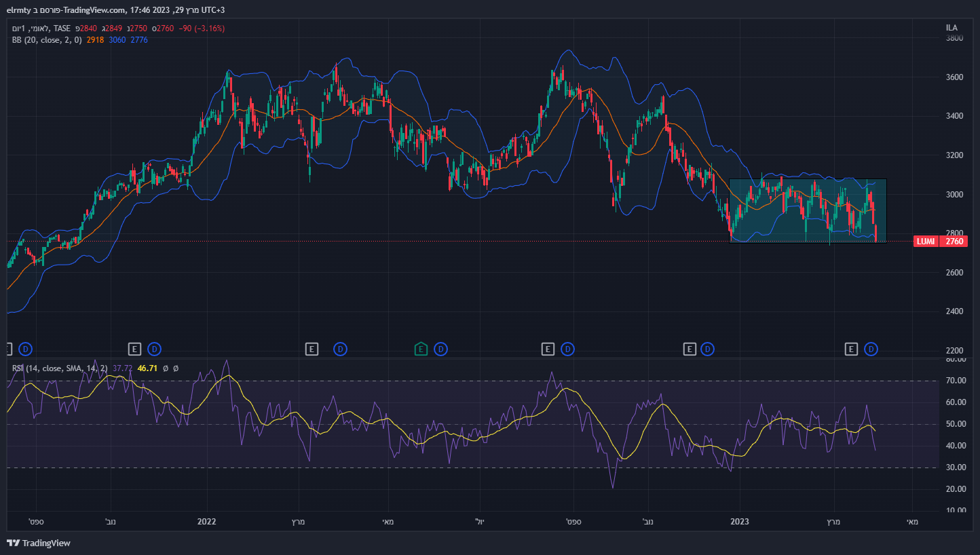Click the 30.00 RSI axis label
Viewport: 980px width, 555px height.
956,467
